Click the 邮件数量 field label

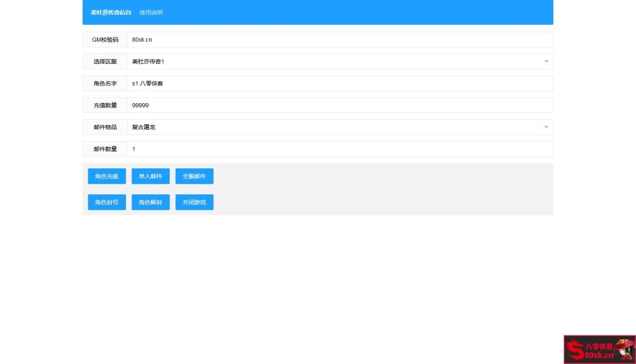click(x=105, y=149)
